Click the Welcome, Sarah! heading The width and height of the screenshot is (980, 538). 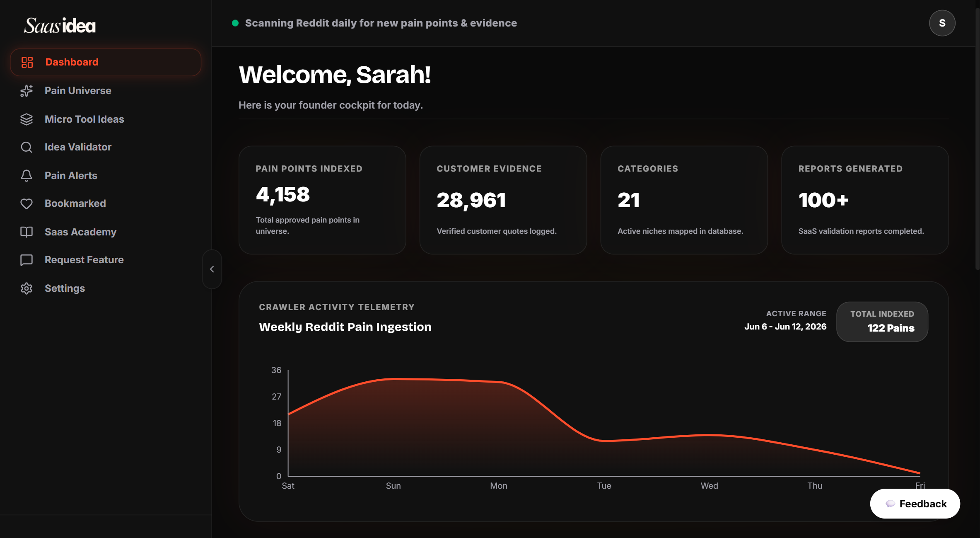point(335,75)
